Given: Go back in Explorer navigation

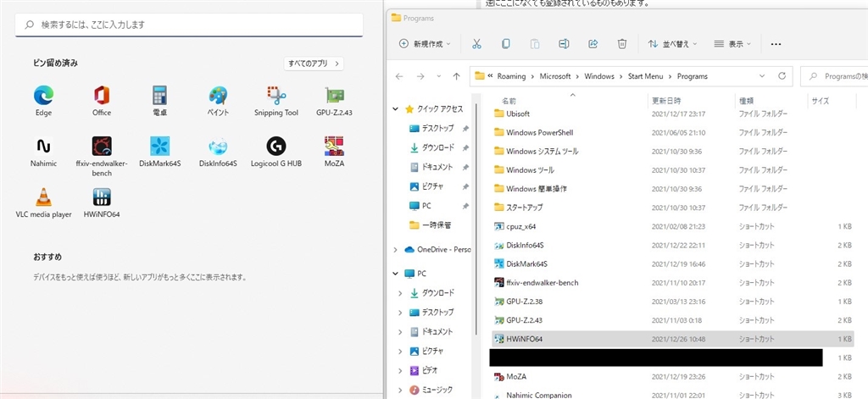Looking at the screenshot, I should pyautogui.click(x=399, y=76).
